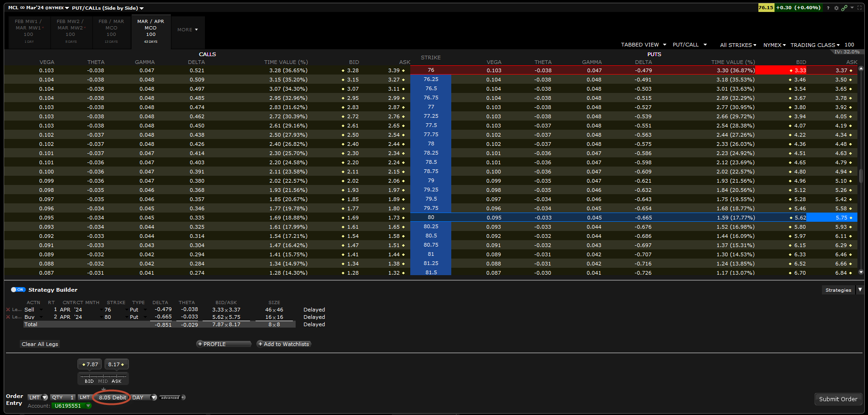The height and width of the screenshot is (415, 868).
Task: Open the DAY time-in-force dropdown
Action: pos(154,398)
